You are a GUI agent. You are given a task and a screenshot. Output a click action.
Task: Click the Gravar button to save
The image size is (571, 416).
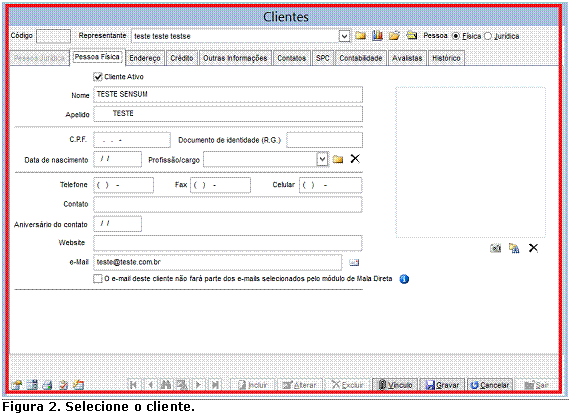(442, 385)
